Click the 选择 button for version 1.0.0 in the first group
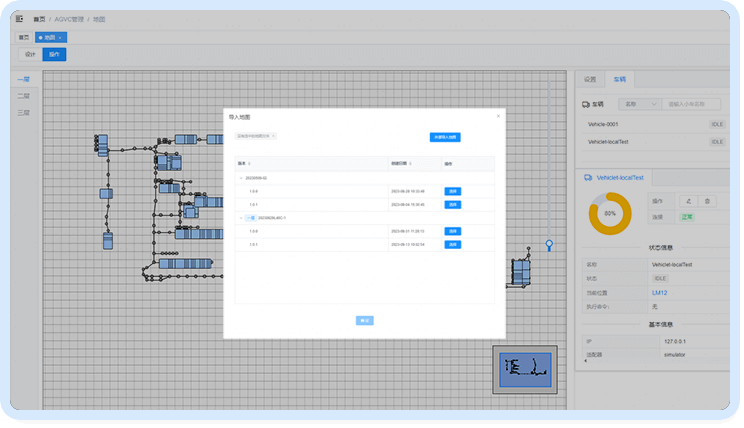 tap(452, 191)
